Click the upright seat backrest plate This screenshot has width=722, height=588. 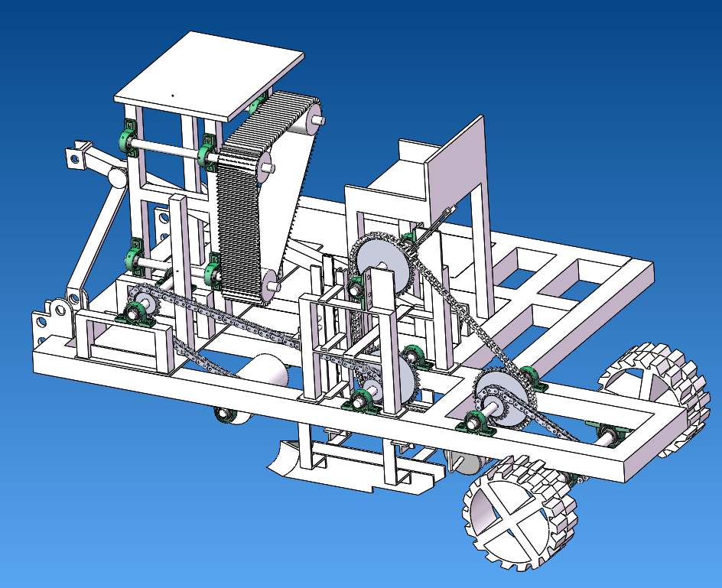(456, 168)
